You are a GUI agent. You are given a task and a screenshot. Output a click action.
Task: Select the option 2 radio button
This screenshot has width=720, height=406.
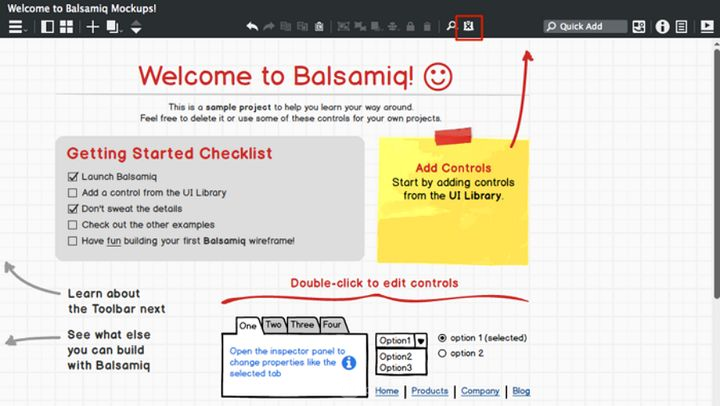(x=442, y=354)
